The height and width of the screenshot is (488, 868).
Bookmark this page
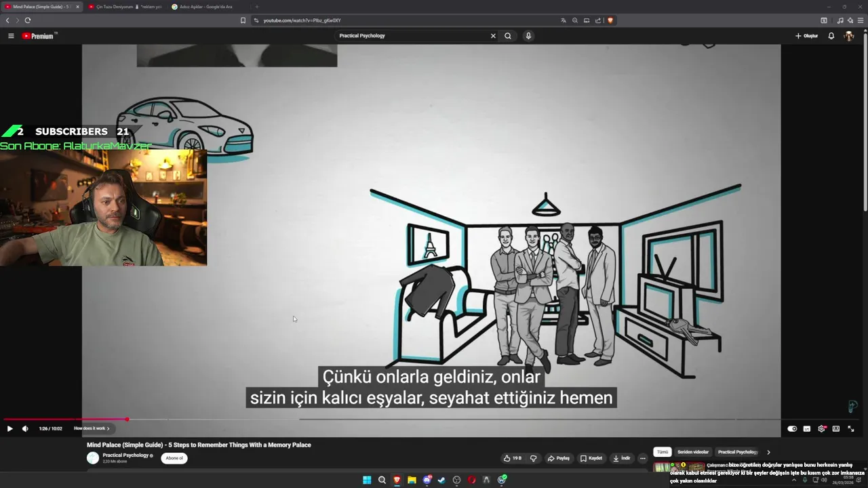click(243, 20)
